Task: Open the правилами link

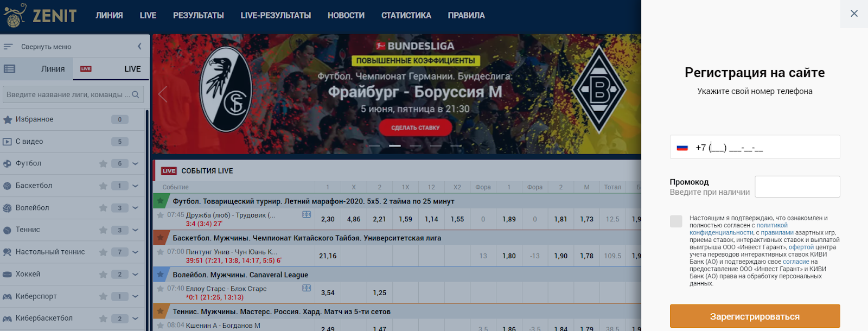Action: tap(777, 233)
